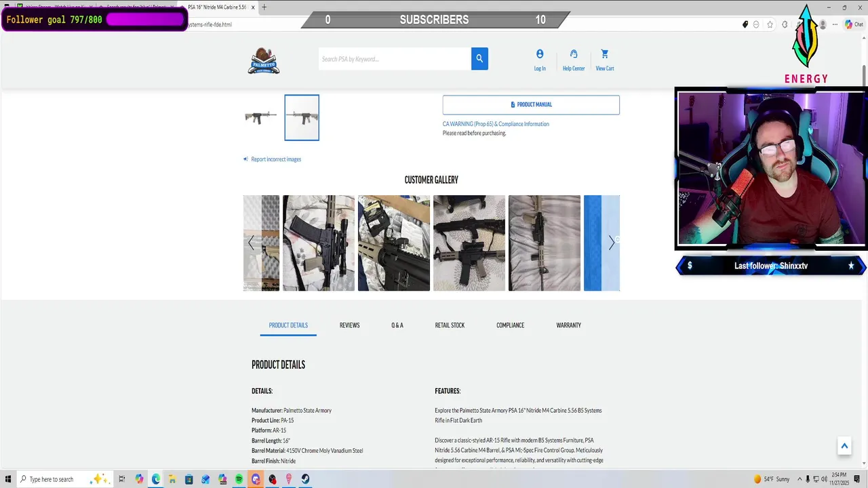The image size is (868, 488).
Task: Open the Log In account icon
Action: [540, 54]
